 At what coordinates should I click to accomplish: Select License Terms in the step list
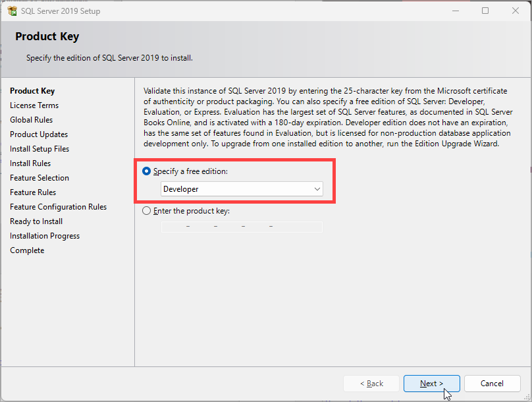point(34,105)
